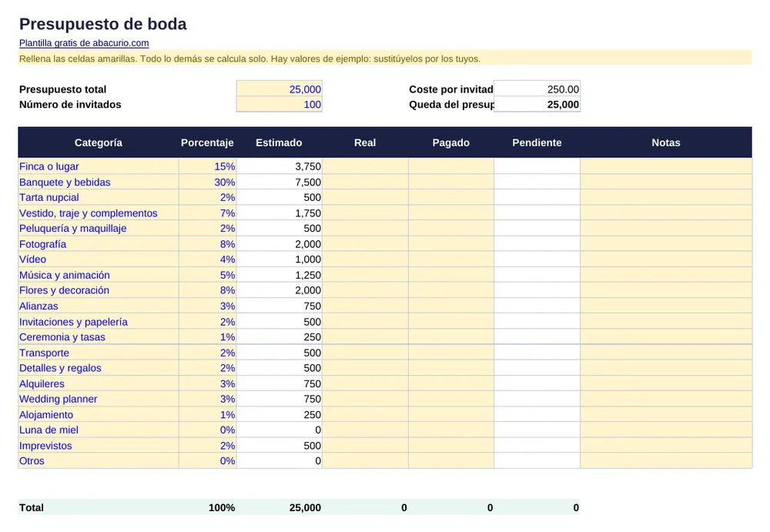Click the Real column header
770x532 pixels.
(x=365, y=142)
